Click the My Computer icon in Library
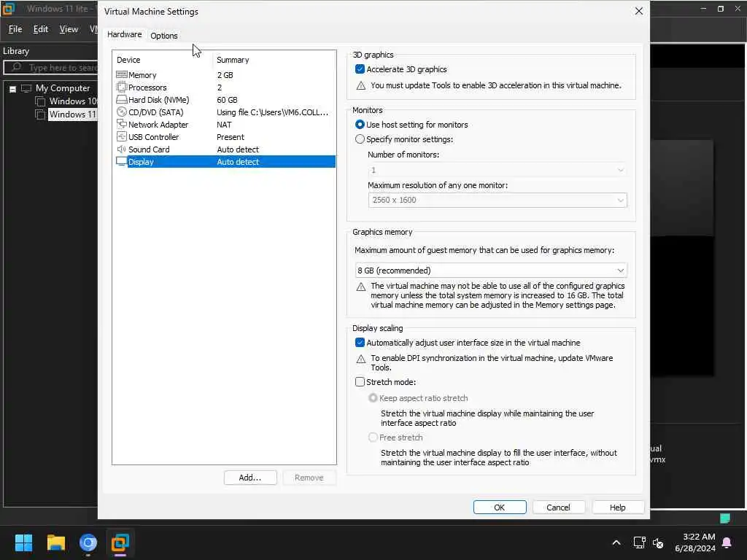747x560 pixels. click(x=26, y=88)
